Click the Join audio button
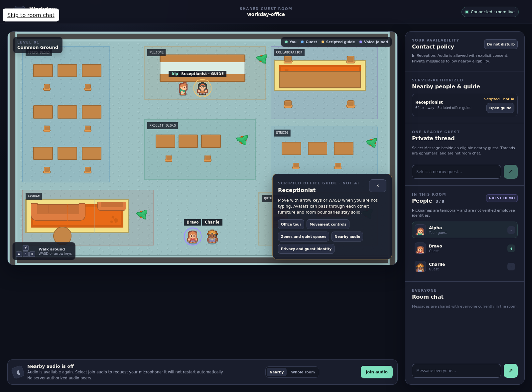 (377, 372)
